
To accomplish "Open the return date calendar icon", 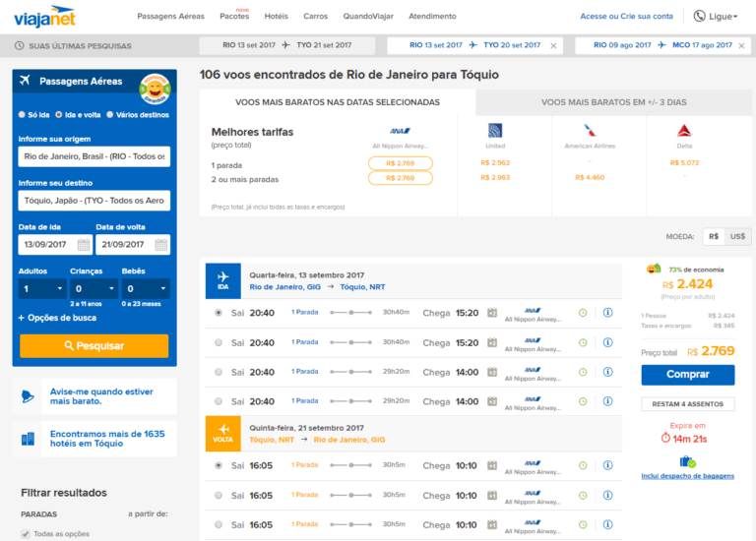I will (x=160, y=245).
